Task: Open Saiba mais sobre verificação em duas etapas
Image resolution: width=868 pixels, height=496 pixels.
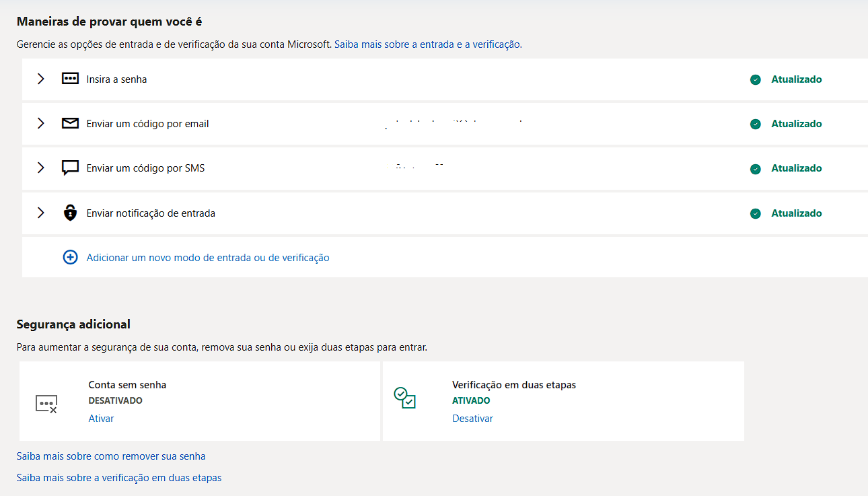Action: (119, 478)
